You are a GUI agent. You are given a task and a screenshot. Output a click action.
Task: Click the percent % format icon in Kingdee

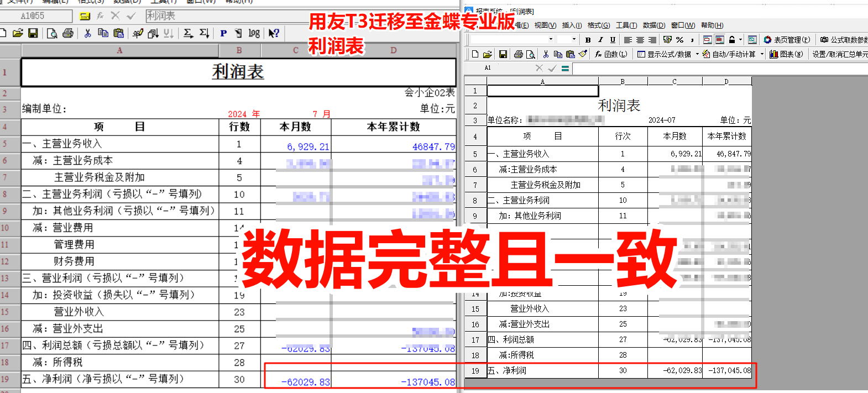[679, 40]
